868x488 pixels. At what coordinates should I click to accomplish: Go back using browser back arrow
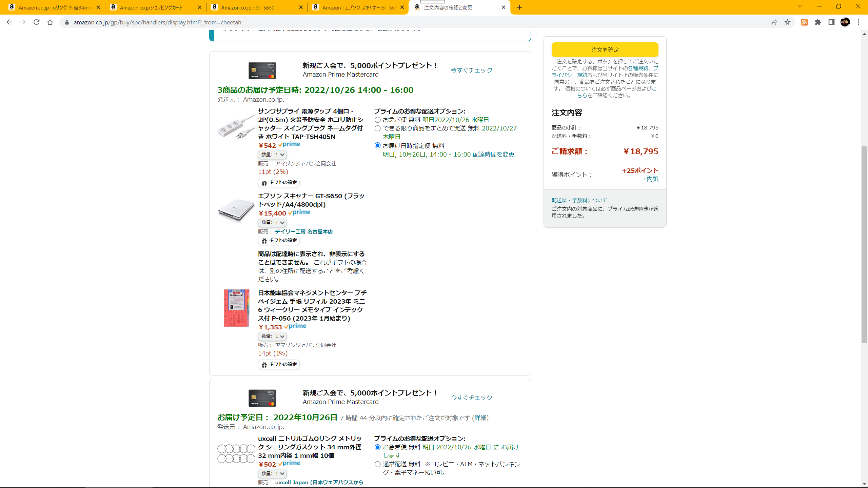point(9,22)
